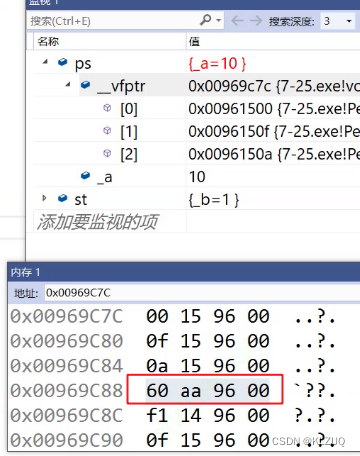Image resolution: width=360 pixels, height=456 pixels.
Task: Click memory address 0x00969C7C row label
Action: point(67,316)
